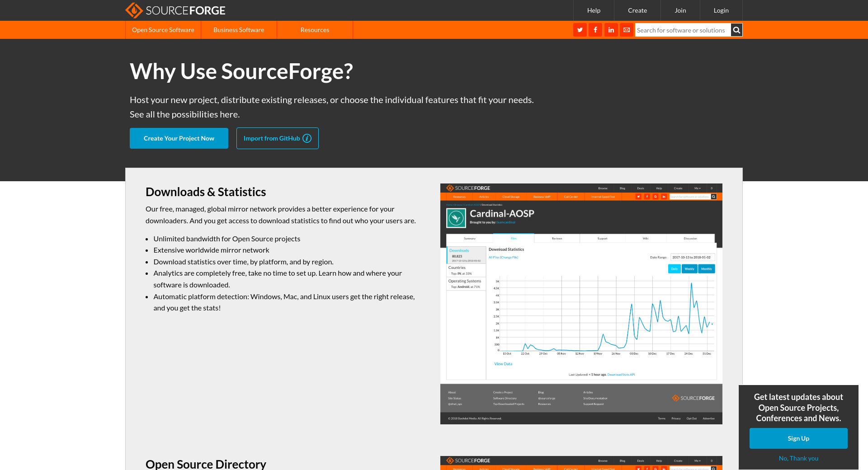Open the Twitter share icon

(x=580, y=30)
